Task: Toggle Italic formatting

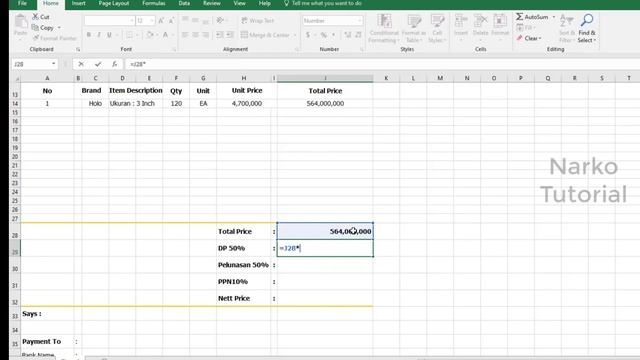Action: [x=99, y=35]
